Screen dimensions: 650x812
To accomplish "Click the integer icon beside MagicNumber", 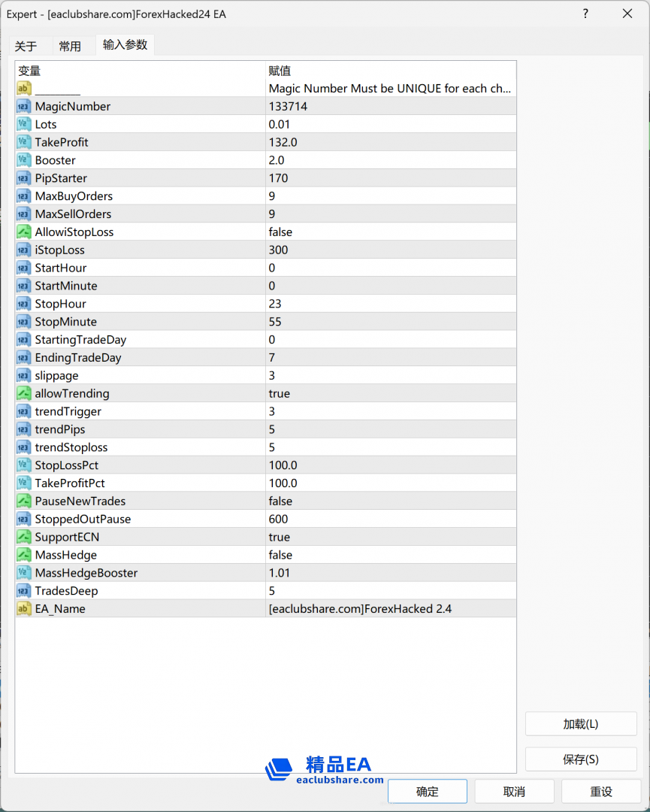I will 24,106.
